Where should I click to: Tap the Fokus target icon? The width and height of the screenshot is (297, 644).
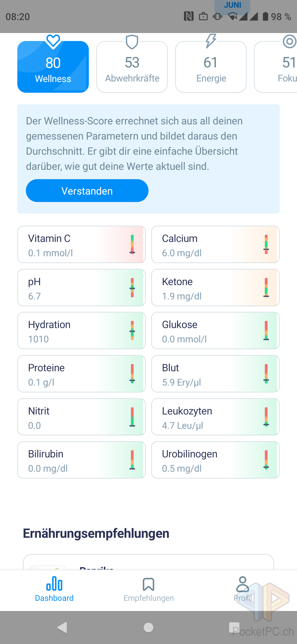289,42
